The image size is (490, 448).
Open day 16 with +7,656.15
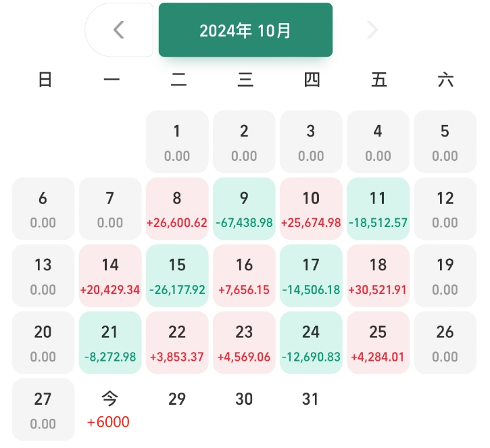coord(244,276)
